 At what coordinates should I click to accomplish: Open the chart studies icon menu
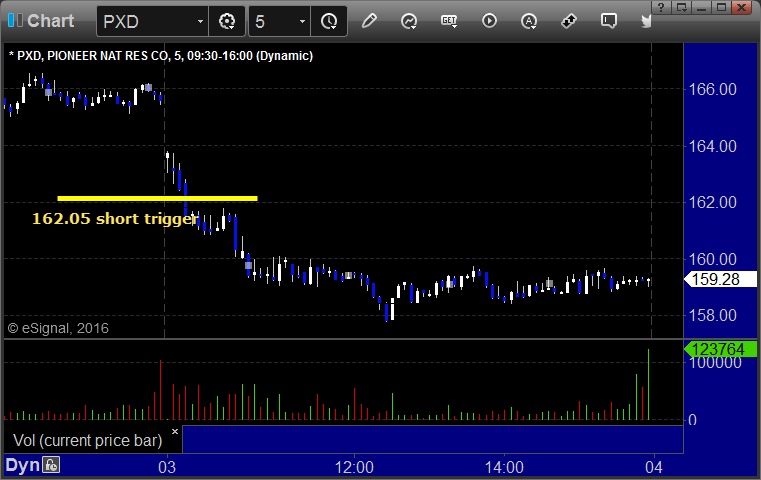pos(409,21)
